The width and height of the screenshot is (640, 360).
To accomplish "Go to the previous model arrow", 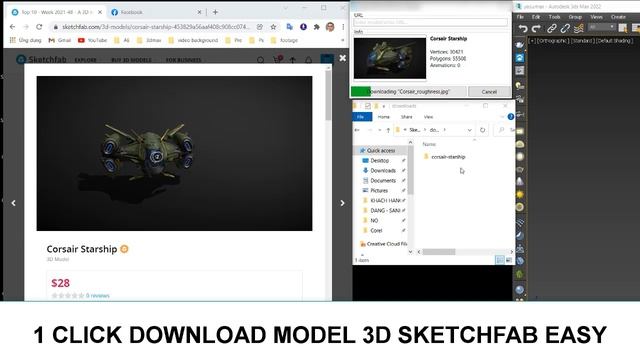I will (x=13, y=203).
